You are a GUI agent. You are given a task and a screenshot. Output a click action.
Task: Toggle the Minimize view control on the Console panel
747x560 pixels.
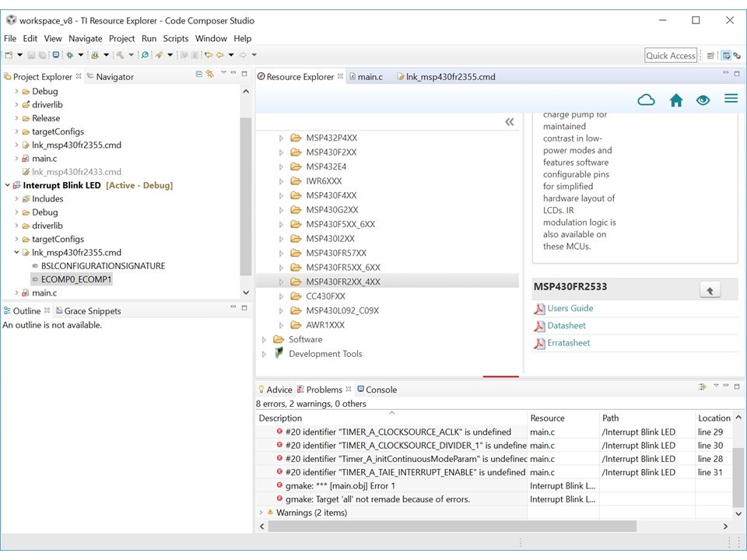click(x=726, y=386)
